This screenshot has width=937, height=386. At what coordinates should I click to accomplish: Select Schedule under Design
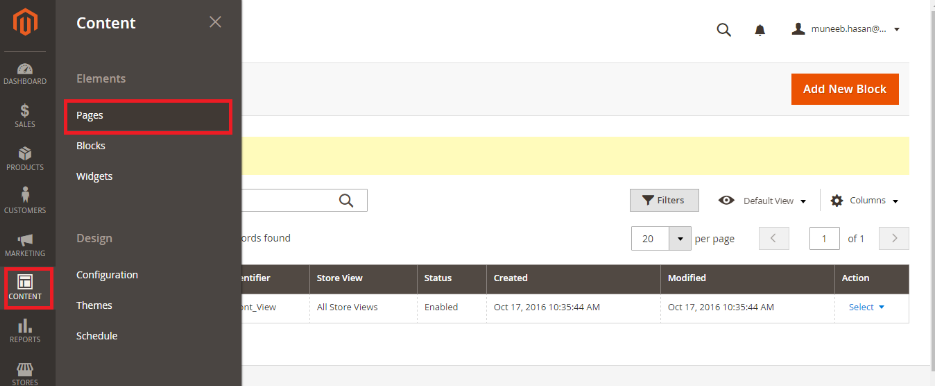pyautogui.click(x=97, y=336)
